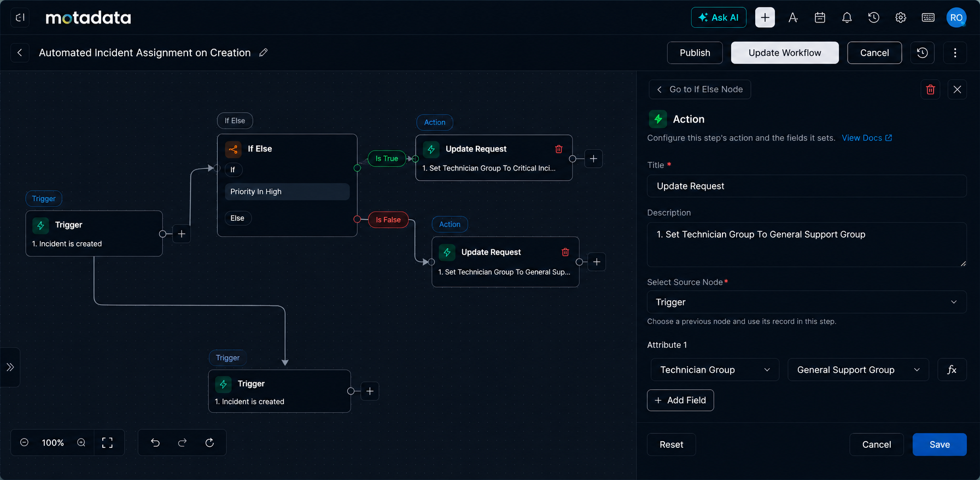
Task: Expand the Select Source Node dropdown
Action: pyautogui.click(x=807, y=302)
